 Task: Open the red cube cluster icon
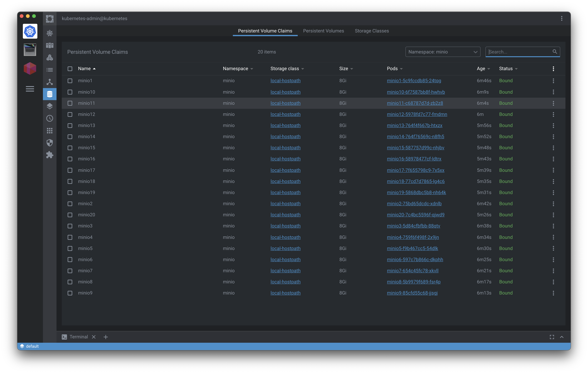(x=30, y=68)
